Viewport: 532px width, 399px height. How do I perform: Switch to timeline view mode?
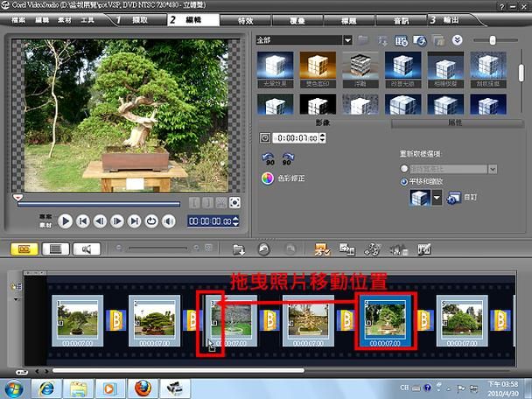(x=55, y=249)
